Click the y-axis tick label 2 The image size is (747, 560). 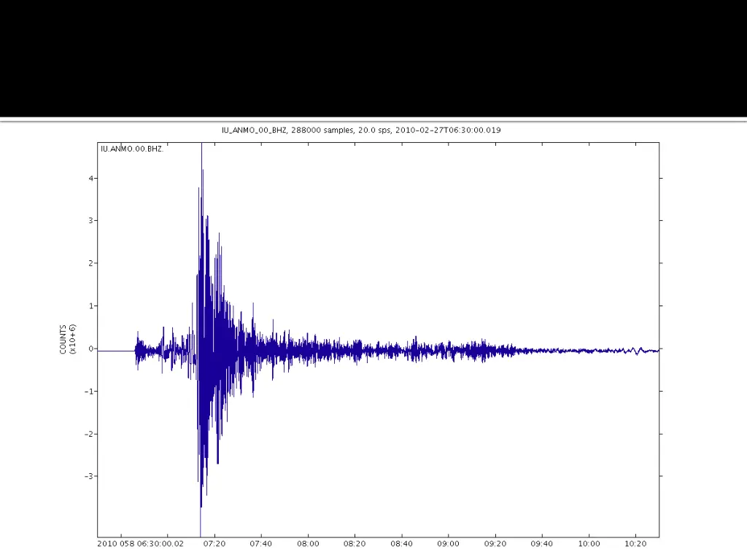point(90,263)
